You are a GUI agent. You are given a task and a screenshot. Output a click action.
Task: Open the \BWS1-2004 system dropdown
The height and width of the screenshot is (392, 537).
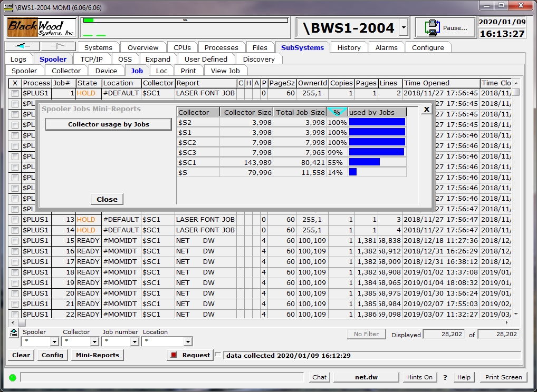click(404, 28)
